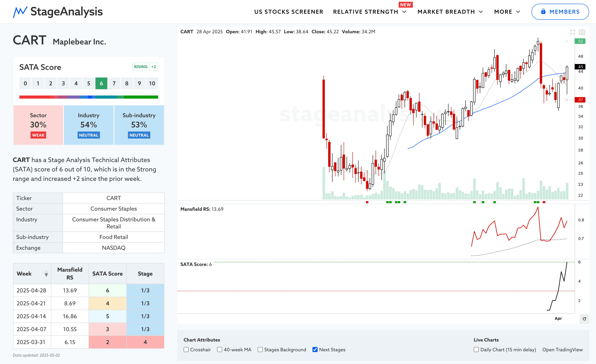This screenshot has height=364, width=596.
Task: Uncheck the Next Stages checkbox
Action: pos(315,350)
